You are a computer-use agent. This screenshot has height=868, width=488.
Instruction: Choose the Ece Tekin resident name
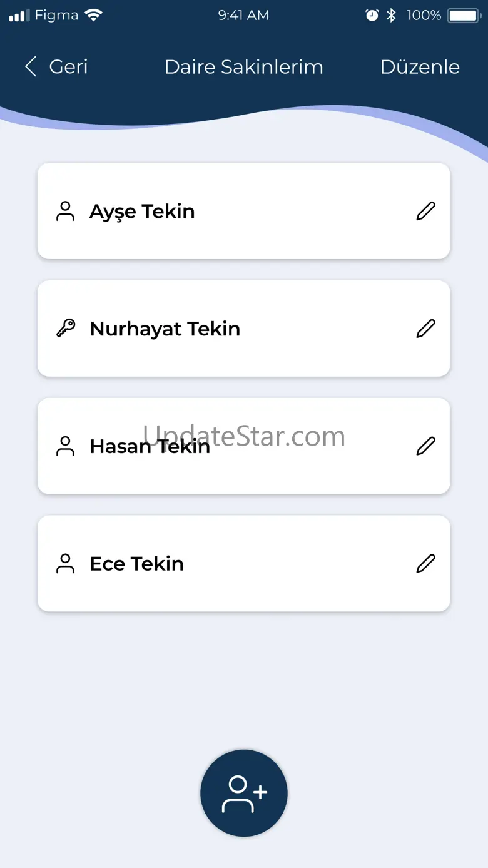pos(136,563)
